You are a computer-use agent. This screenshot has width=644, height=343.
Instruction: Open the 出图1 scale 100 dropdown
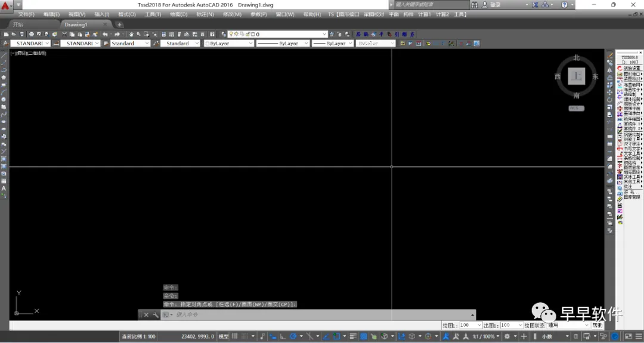pos(512,325)
